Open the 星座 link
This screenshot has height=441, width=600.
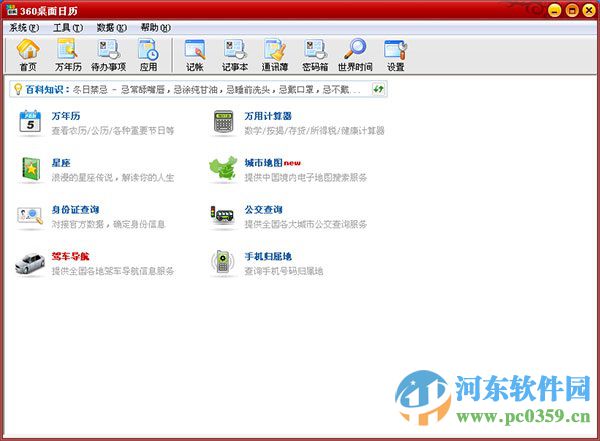61,163
